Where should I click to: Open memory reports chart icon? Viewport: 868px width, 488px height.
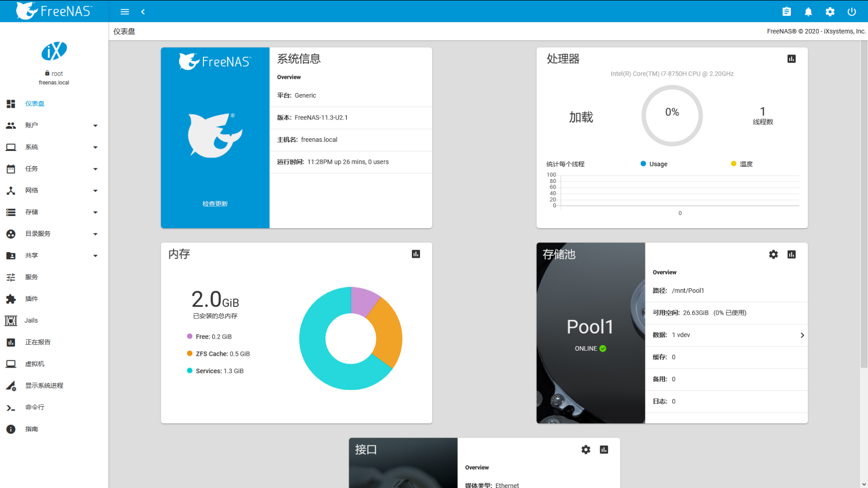click(x=416, y=254)
